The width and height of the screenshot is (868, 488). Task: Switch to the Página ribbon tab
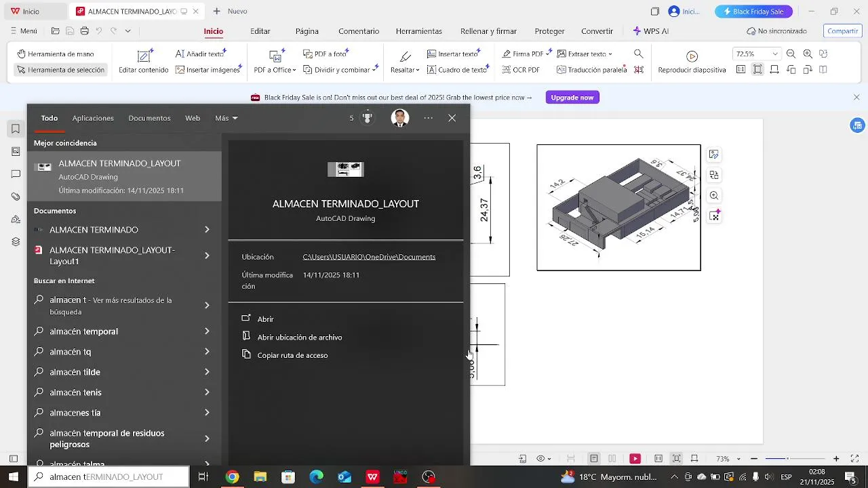coord(307,31)
